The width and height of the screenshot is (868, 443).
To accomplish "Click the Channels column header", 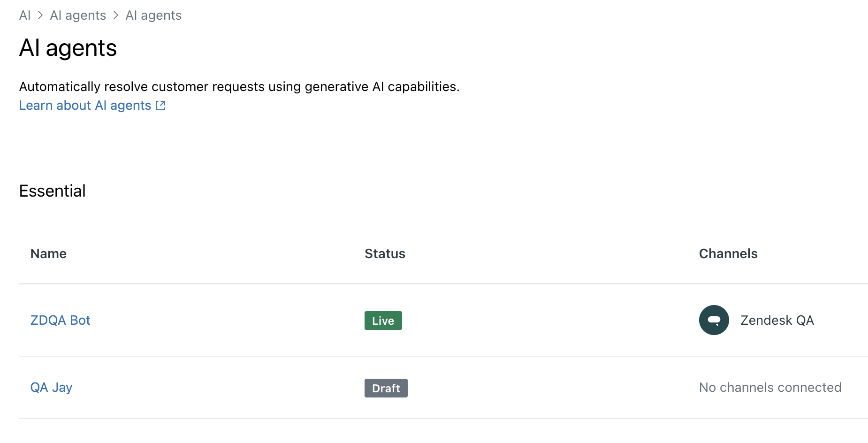I will 728,254.
